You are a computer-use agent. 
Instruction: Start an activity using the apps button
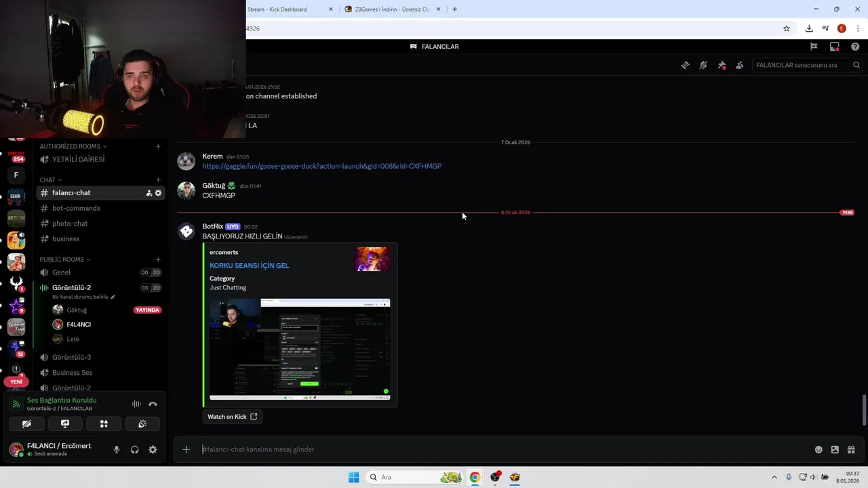pos(104,424)
